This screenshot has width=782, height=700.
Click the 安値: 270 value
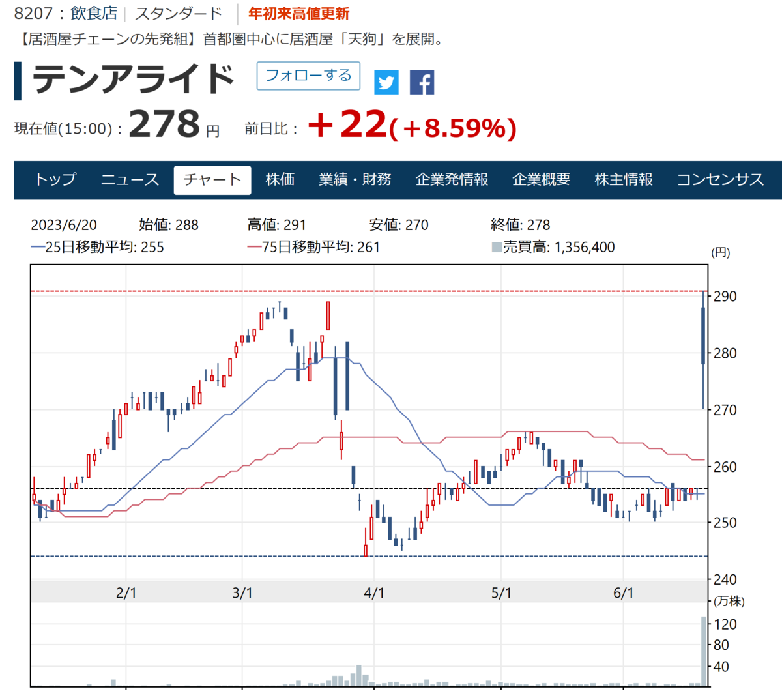pyautogui.click(x=399, y=225)
